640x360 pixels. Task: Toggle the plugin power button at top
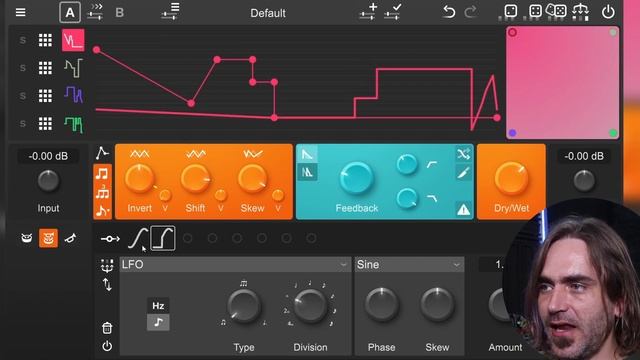608,12
